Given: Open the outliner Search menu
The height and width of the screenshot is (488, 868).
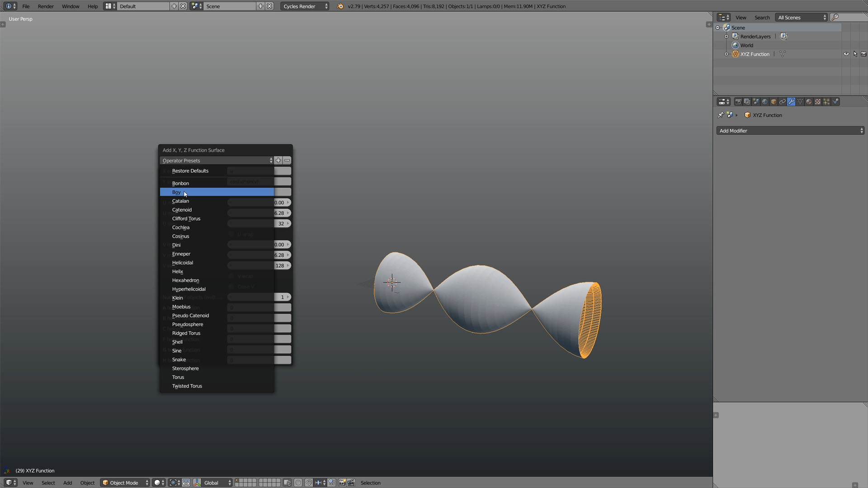Looking at the screenshot, I should [762, 17].
